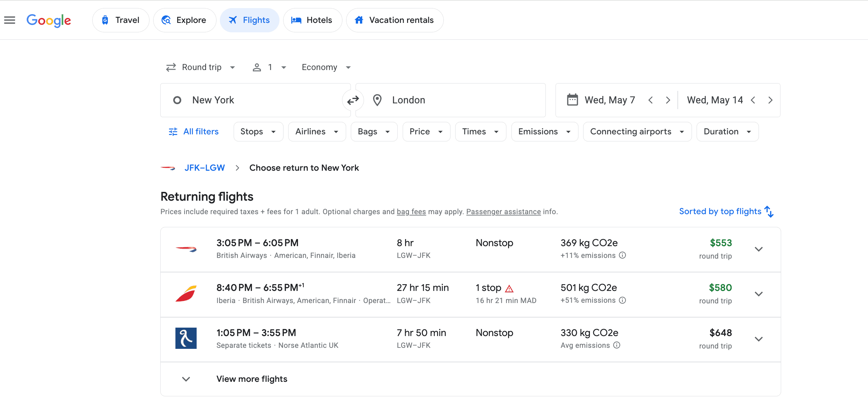
Task: Click the New York origin field
Action: point(255,100)
